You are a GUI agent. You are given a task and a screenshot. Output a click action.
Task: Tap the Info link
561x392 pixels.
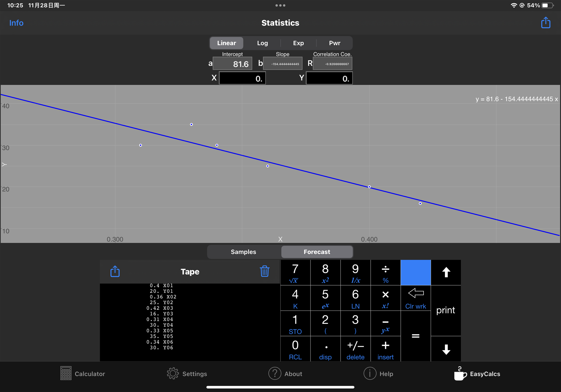16,23
